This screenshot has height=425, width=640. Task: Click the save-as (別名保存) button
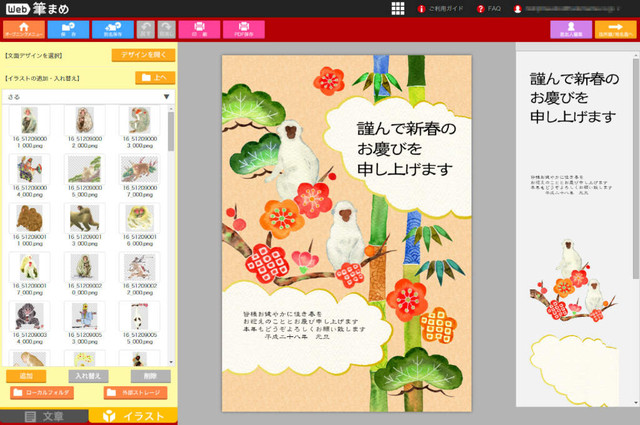click(113, 29)
